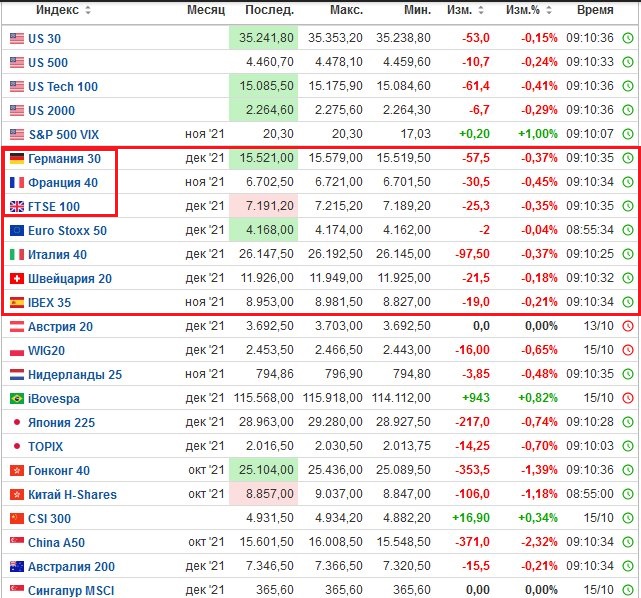This screenshot has height=598, width=641.
Task: Open the US 500 index link
Action: click(x=48, y=63)
